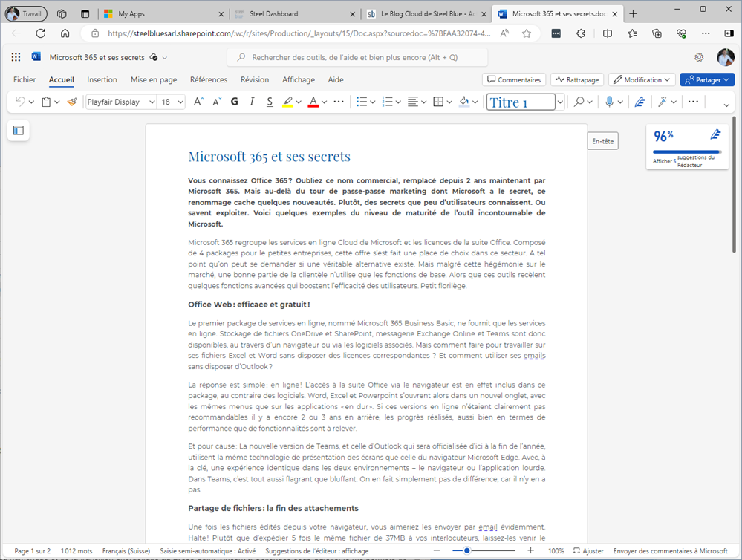742x560 pixels.
Task: Insert a table using the grid icon
Action: (x=438, y=102)
